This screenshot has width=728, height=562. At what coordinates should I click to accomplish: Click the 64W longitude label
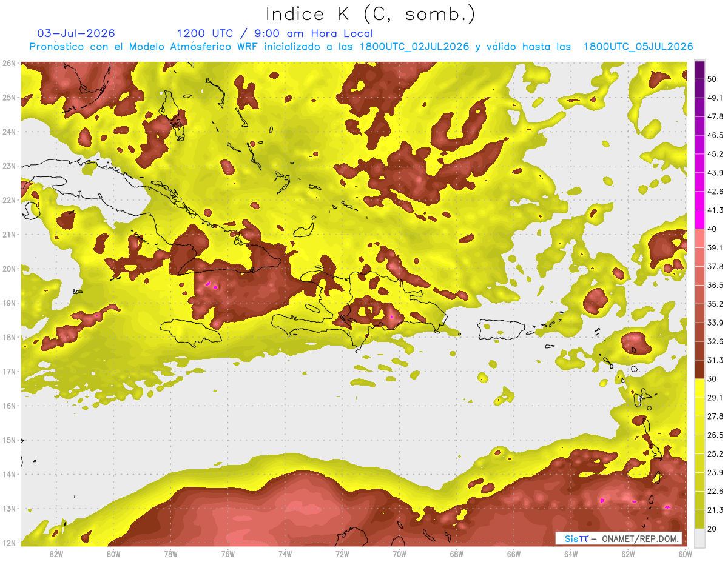click(x=571, y=554)
